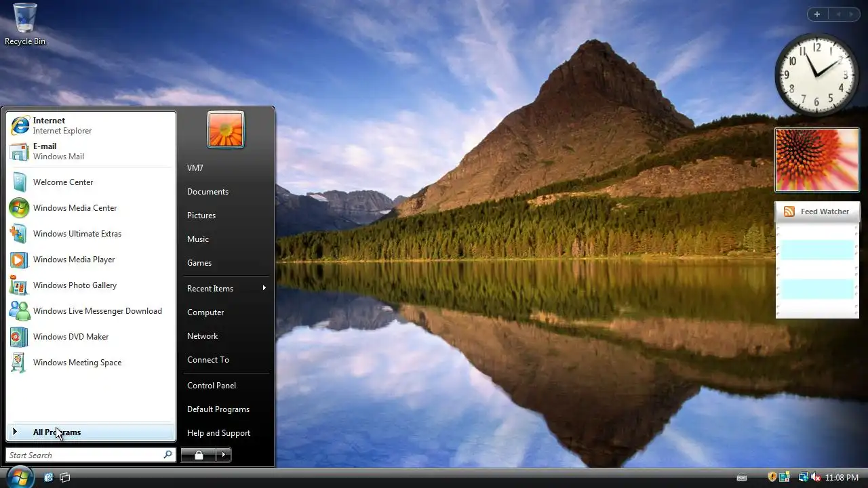The height and width of the screenshot is (488, 868).
Task: Open Windows Media Center
Action: [91, 208]
